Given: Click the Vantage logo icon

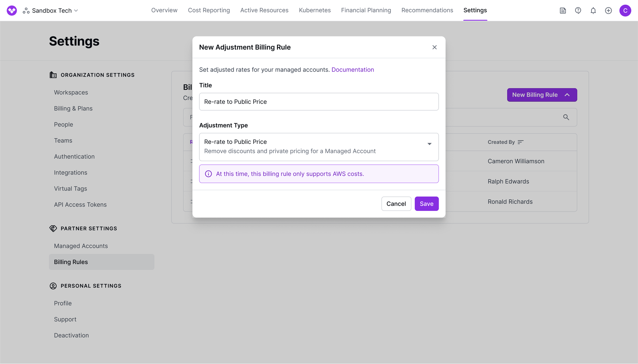Looking at the screenshot, I should pos(12,11).
